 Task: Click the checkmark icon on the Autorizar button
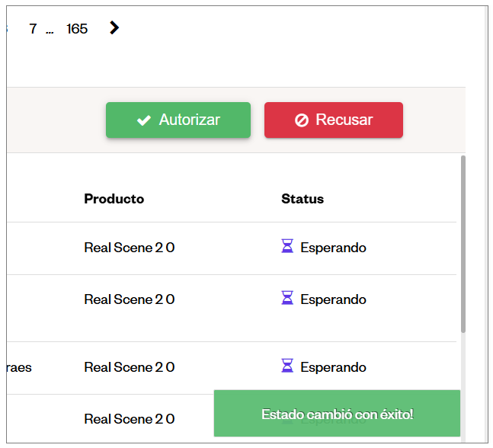[x=143, y=120]
